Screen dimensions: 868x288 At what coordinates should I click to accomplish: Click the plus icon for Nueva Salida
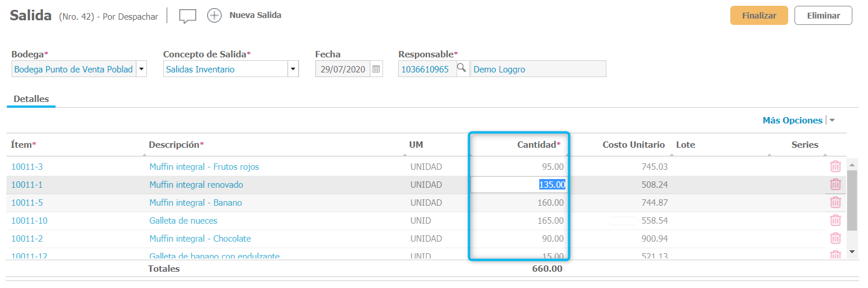pos(215,16)
